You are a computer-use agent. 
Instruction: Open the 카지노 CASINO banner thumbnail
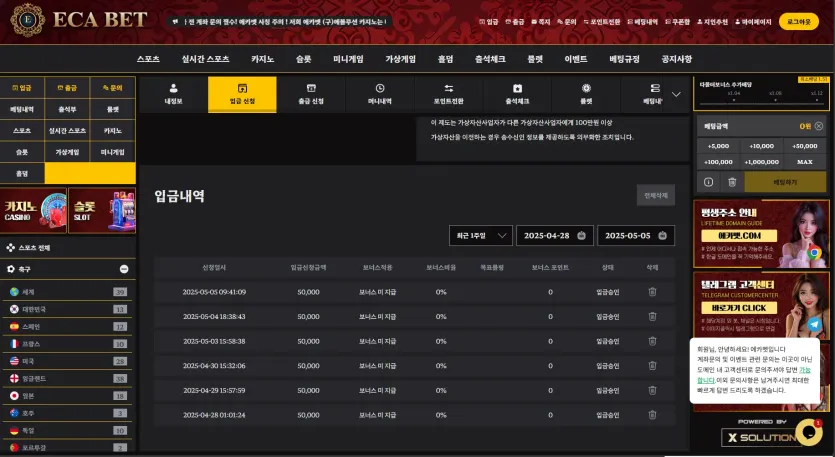[x=34, y=210]
